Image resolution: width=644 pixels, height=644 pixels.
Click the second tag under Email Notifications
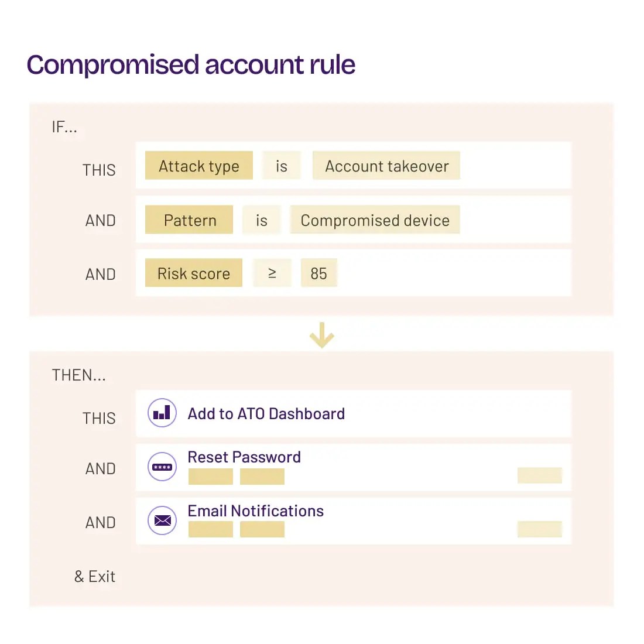(262, 529)
